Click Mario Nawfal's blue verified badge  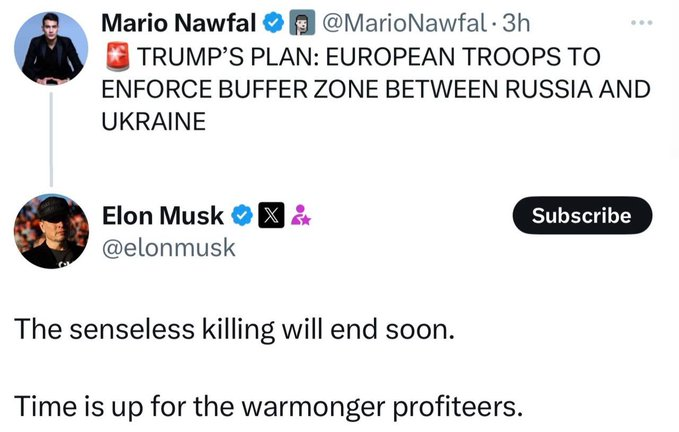[x=272, y=21]
